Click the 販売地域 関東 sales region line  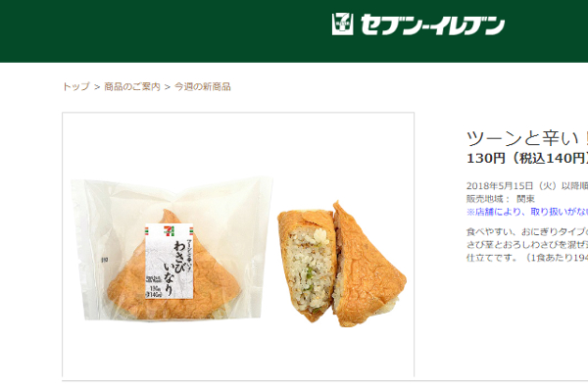coord(500,199)
